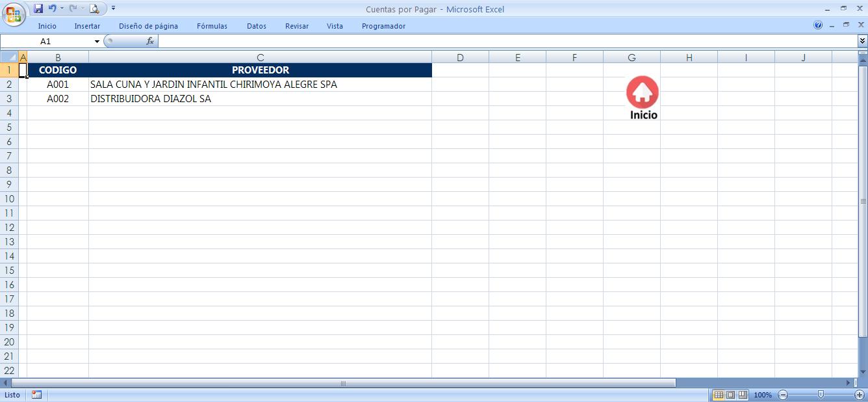The image size is (868, 402).
Task: Minimize the workbook window inside Excel
Action: point(832,25)
